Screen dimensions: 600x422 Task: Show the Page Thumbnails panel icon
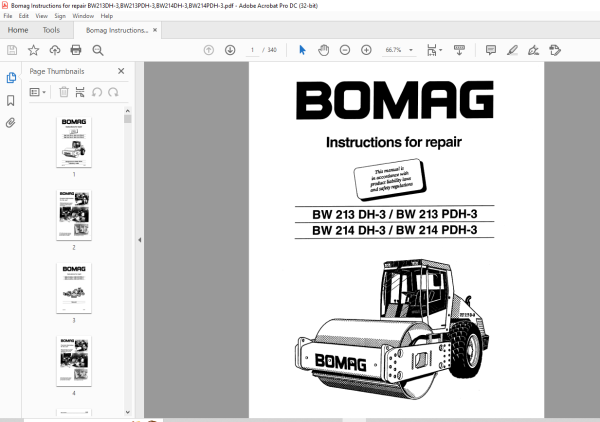coord(11,78)
